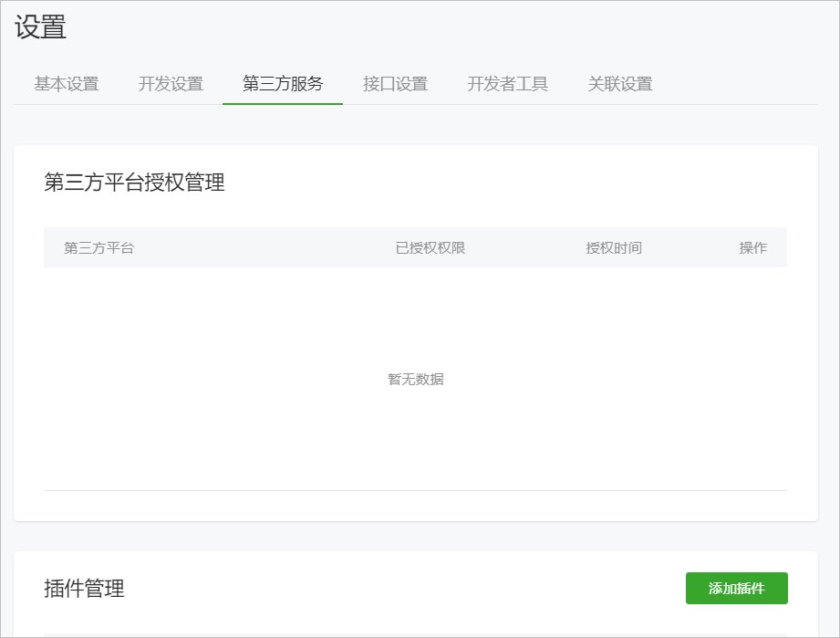Click the 操作 column header
The image size is (840, 638).
click(x=753, y=247)
